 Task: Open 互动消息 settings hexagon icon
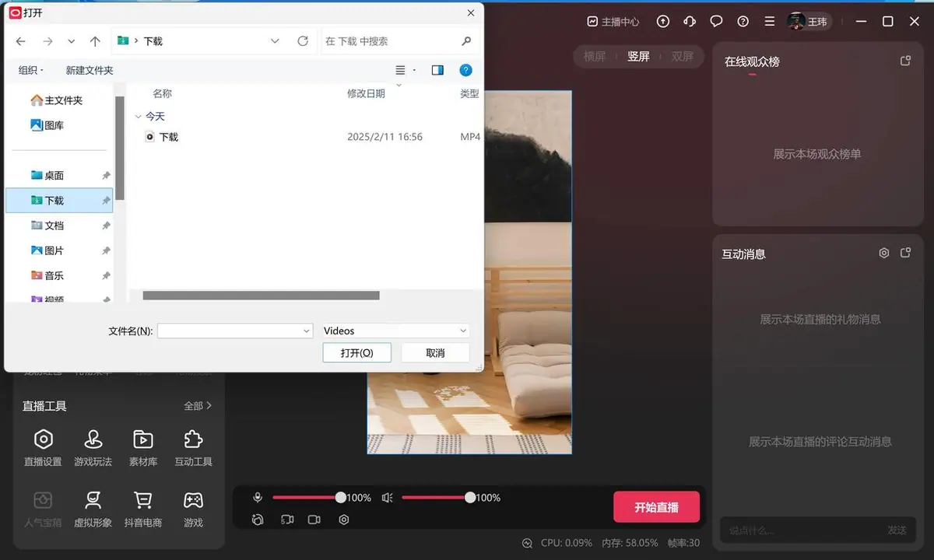pyautogui.click(x=884, y=253)
